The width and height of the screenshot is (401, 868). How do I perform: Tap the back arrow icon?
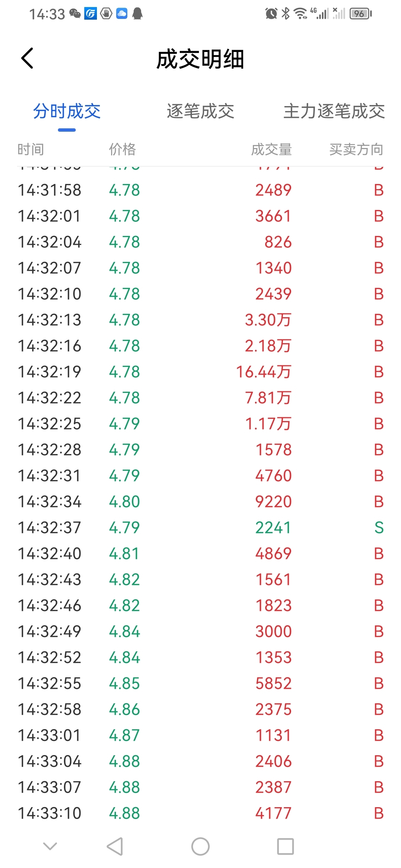click(x=27, y=58)
